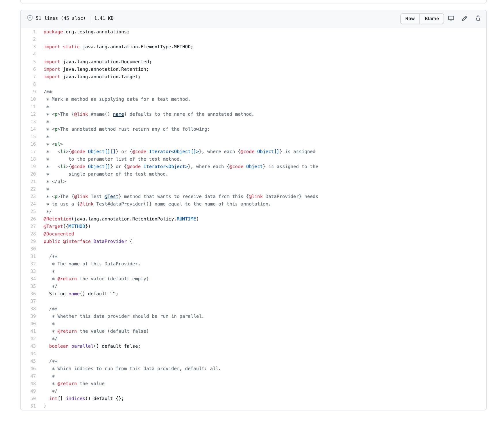Select line number 1
The image size is (504, 426).
tap(34, 32)
